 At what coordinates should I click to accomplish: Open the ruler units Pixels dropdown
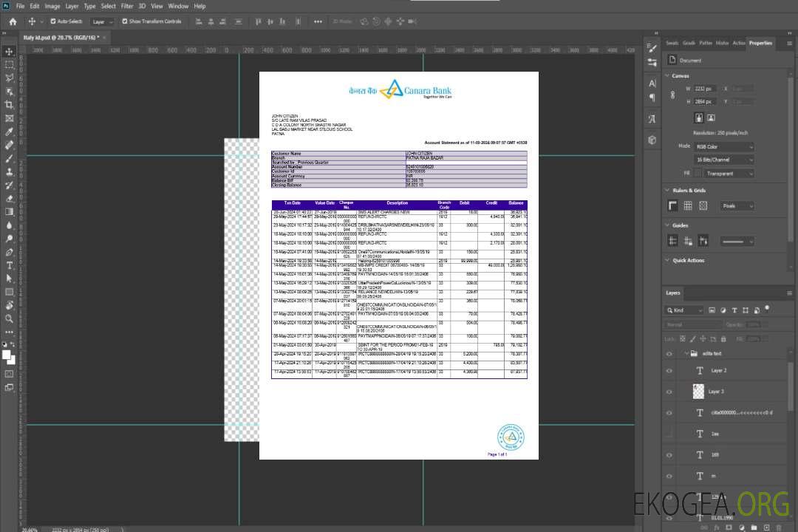pos(737,205)
